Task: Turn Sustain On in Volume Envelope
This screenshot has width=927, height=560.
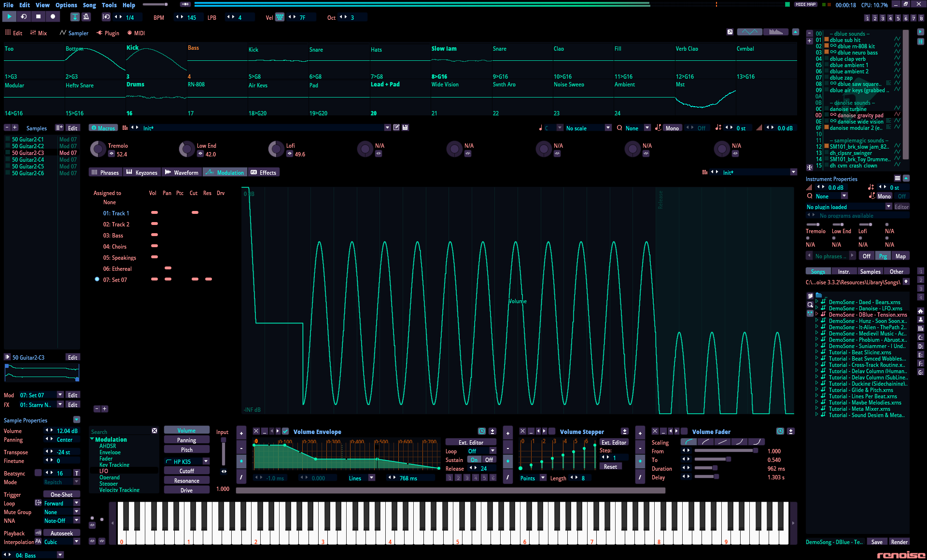Action: [x=474, y=460]
